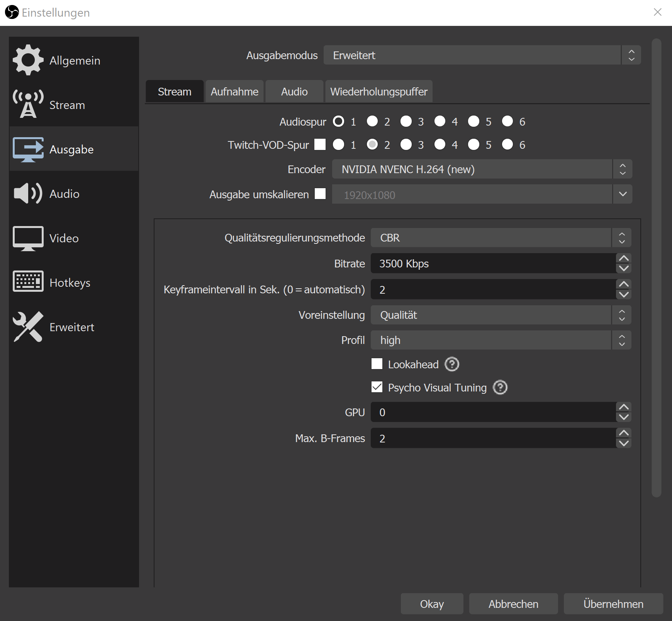Enable the Lookahead checkbox
Image resolution: width=672 pixels, height=621 pixels.
point(377,364)
